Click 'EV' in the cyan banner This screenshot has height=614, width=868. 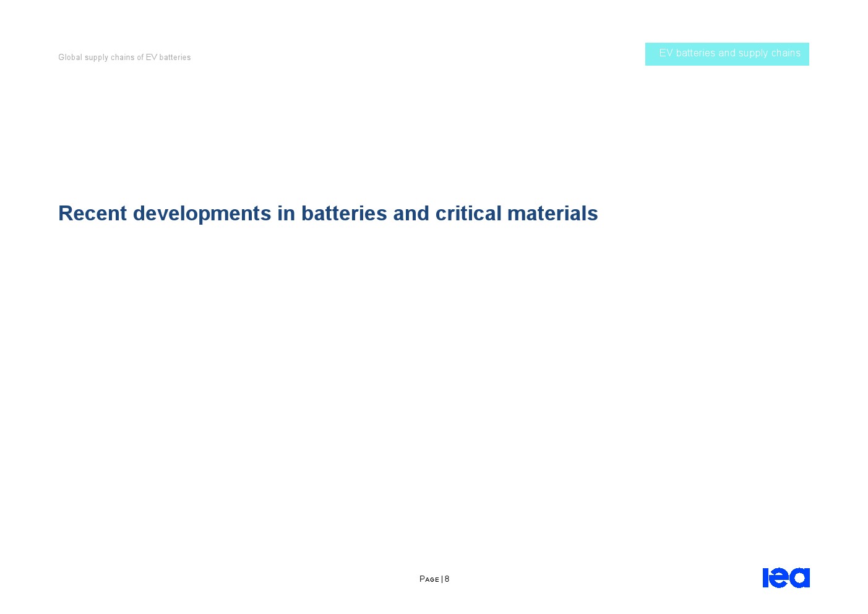(666, 53)
